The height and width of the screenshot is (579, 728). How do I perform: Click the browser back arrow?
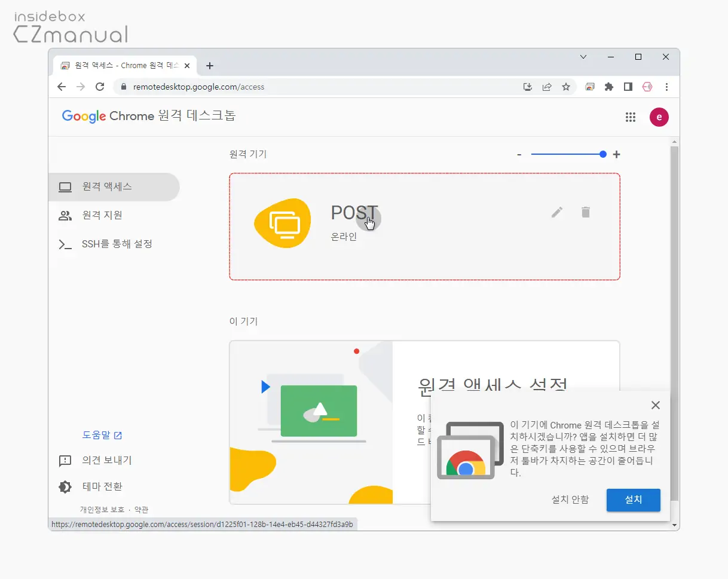62,87
